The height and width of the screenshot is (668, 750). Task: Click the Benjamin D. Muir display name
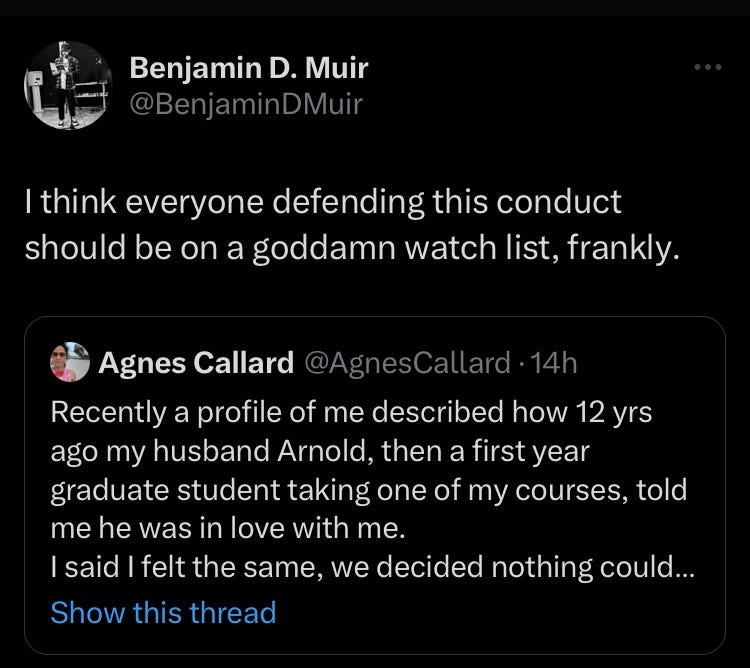point(250,68)
